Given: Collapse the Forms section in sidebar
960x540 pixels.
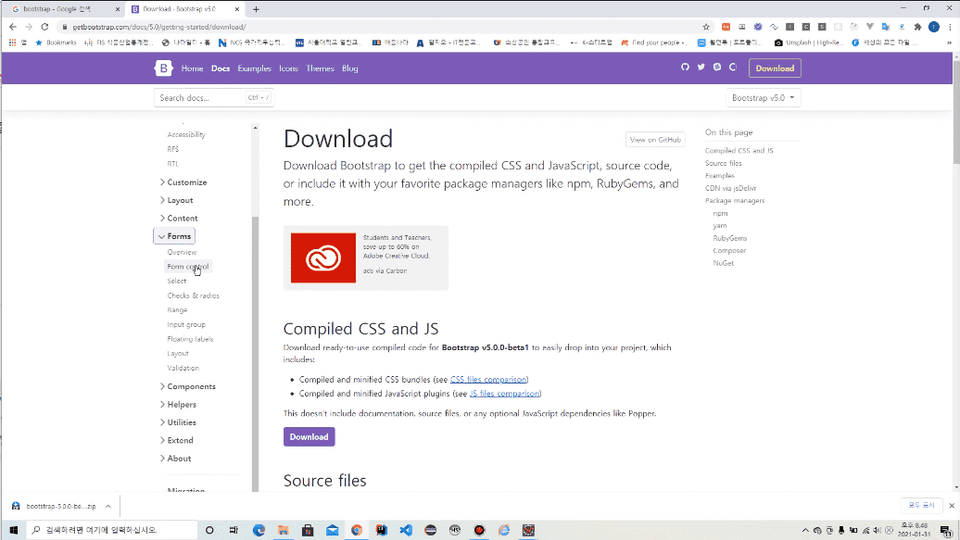Looking at the screenshot, I should tap(174, 236).
